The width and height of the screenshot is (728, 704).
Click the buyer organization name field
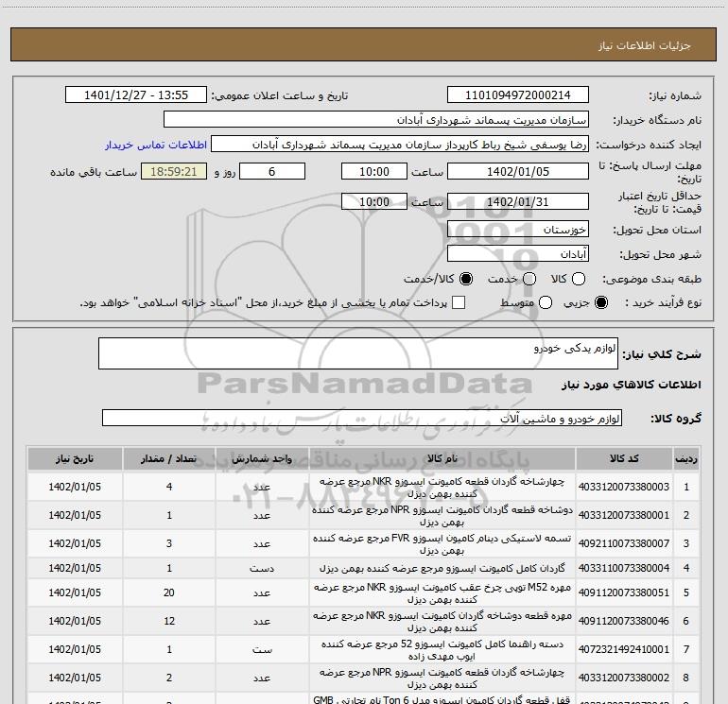tap(376, 120)
